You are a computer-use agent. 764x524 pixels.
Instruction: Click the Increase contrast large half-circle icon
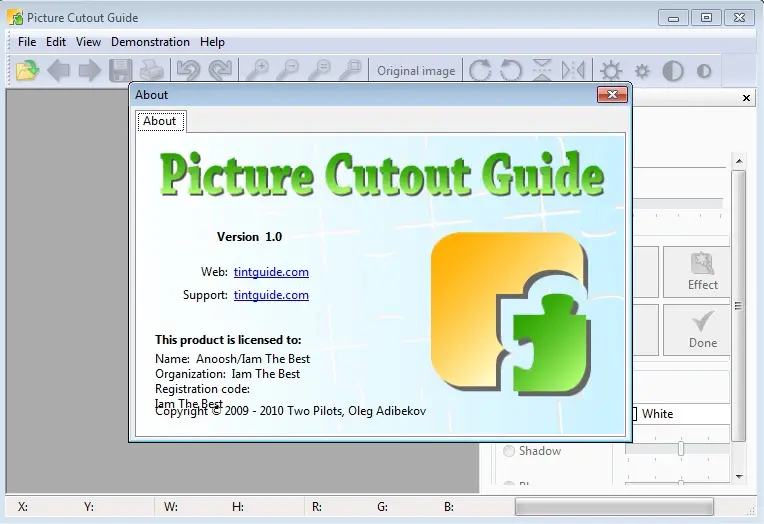coord(673,71)
